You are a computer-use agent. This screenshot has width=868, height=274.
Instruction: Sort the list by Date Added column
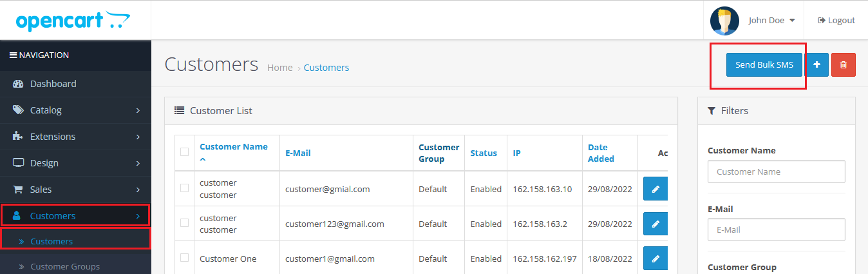tap(601, 153)
